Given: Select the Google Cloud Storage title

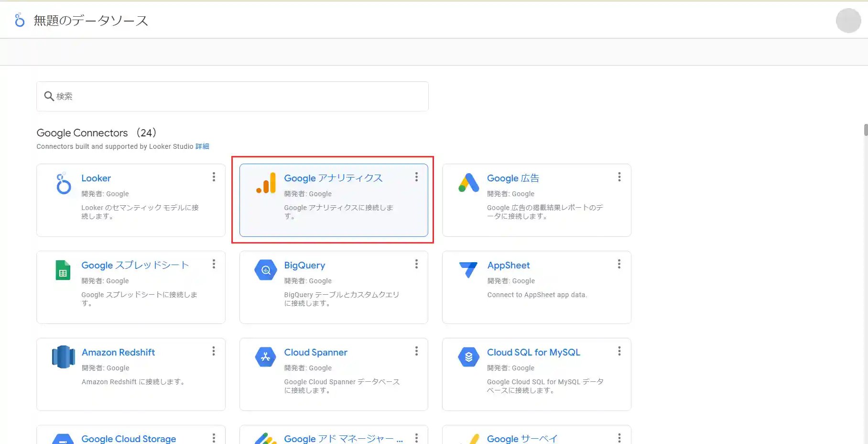Looking at the screenshot, I should point(129,439).
